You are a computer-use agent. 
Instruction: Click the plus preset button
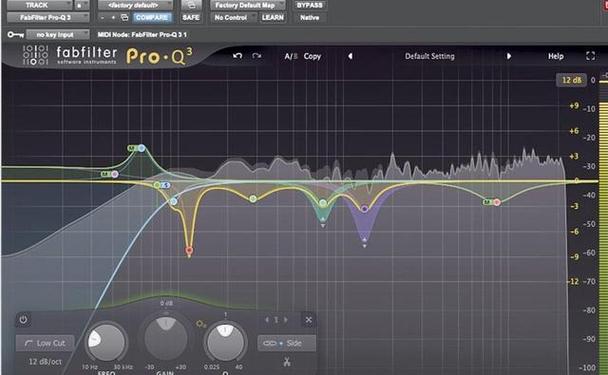tap(113, 17)
